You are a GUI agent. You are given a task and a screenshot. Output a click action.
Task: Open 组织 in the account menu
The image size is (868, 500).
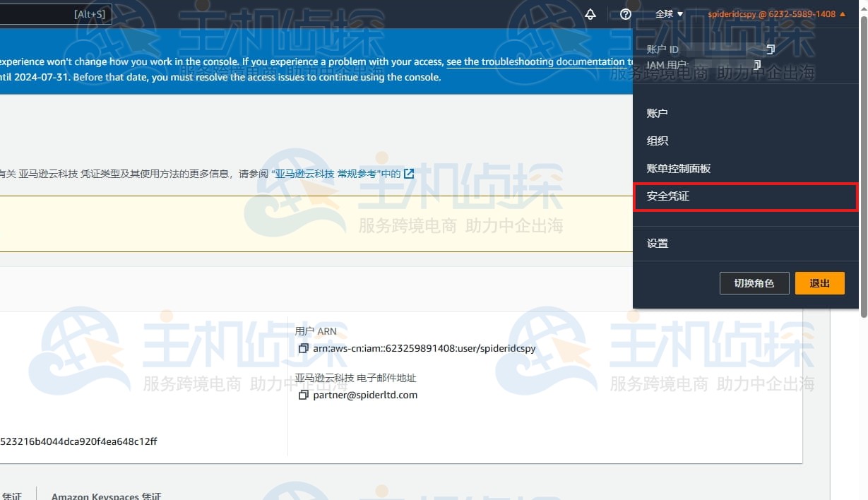658,141
